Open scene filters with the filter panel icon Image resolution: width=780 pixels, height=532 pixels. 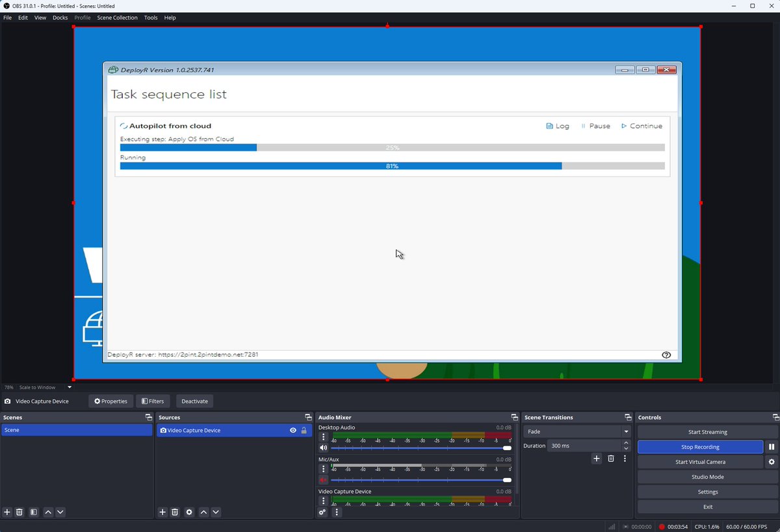pos(32,512)
